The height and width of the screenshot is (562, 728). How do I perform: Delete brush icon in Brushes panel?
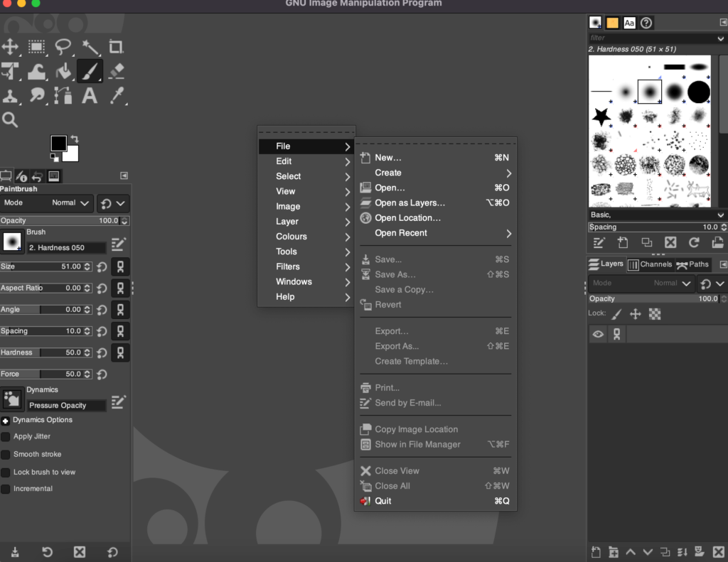point(670,242)
